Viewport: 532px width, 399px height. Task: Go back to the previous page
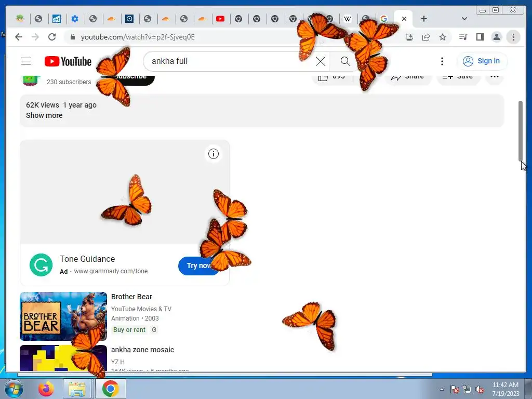tap(19, 37)
